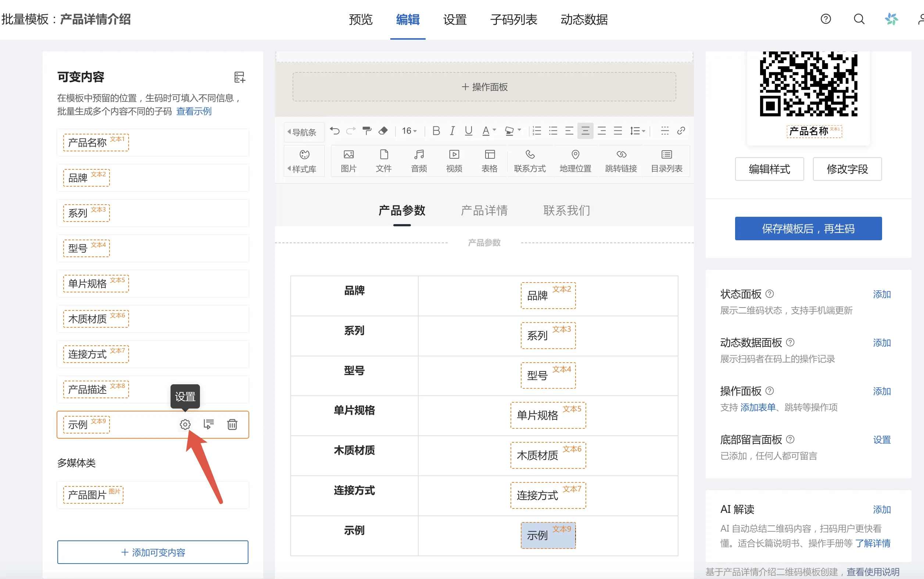Screen dimensions: 924x579
Task: Click 添加 for 动态数据面板
Action: 881,343
